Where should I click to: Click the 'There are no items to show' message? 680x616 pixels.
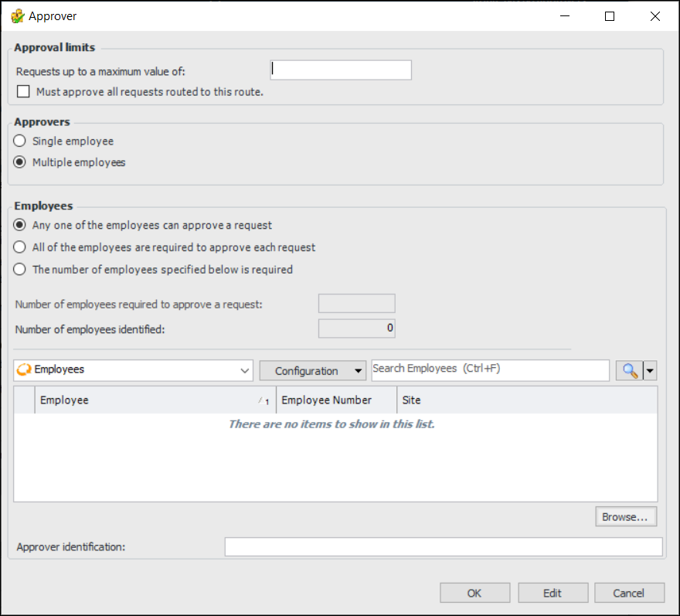pyautogui.click(x=331, y=424)
